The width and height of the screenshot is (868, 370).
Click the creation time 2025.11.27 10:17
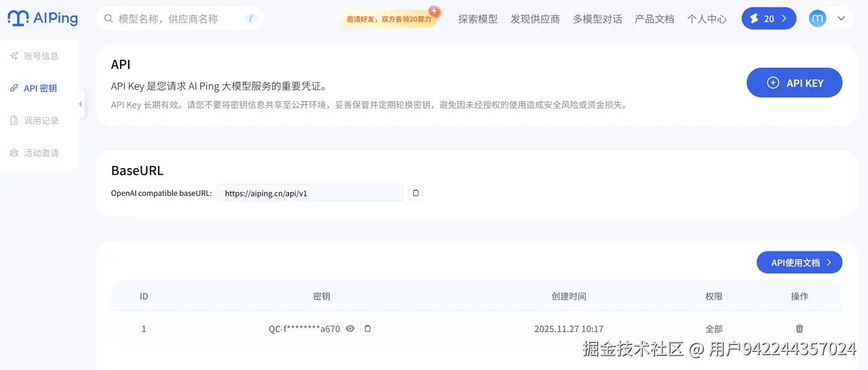[569, 329]
